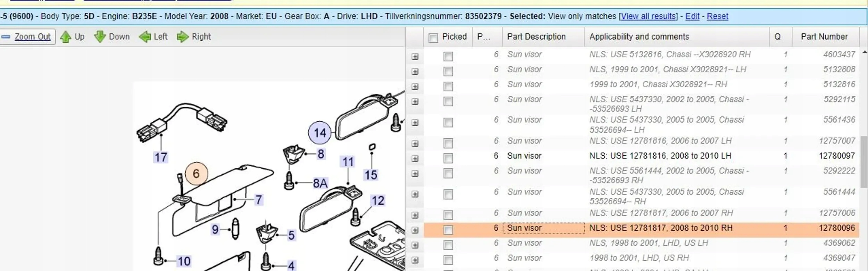
Task: Click 'NLS: USE 12781817, 2006 to 2007 RH'
Action: (661, 213)
